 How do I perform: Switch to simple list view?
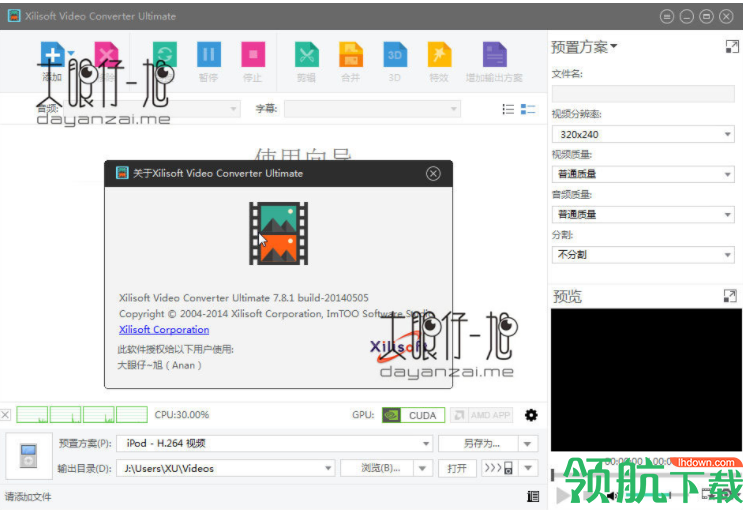click(x=508, y=109)
